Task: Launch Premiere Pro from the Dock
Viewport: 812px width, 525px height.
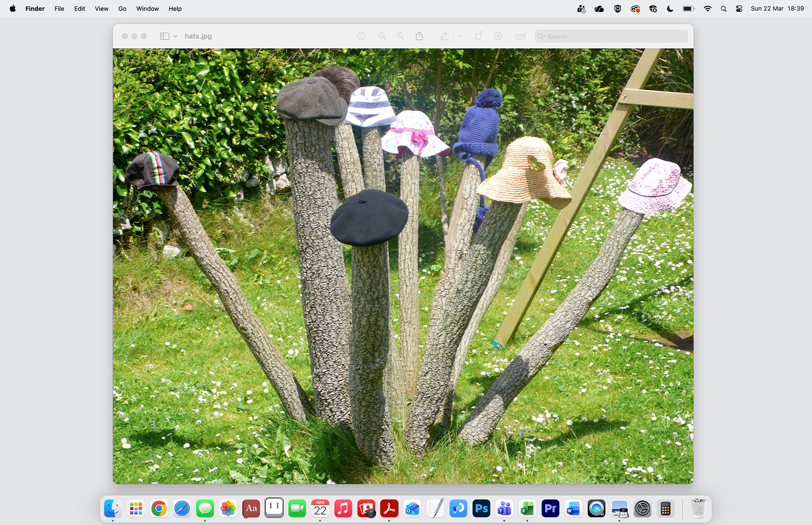Action: point(550,508)
